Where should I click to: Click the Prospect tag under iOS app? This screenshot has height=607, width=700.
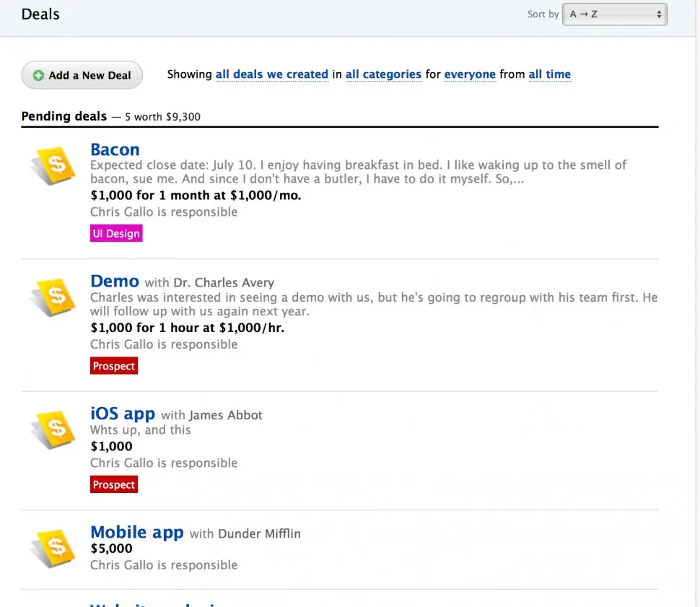[114, 485]
